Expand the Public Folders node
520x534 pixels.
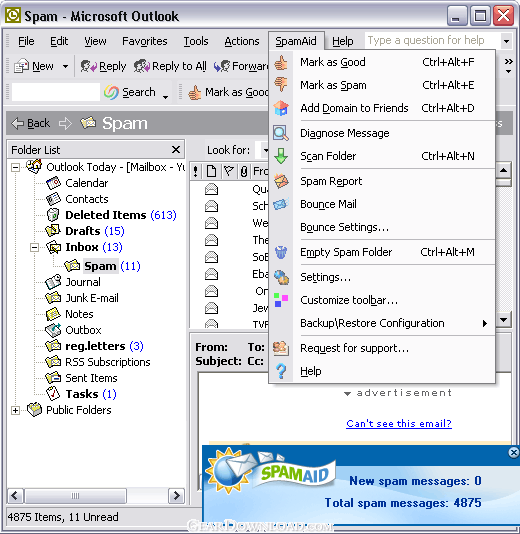[x=15, y=410]
